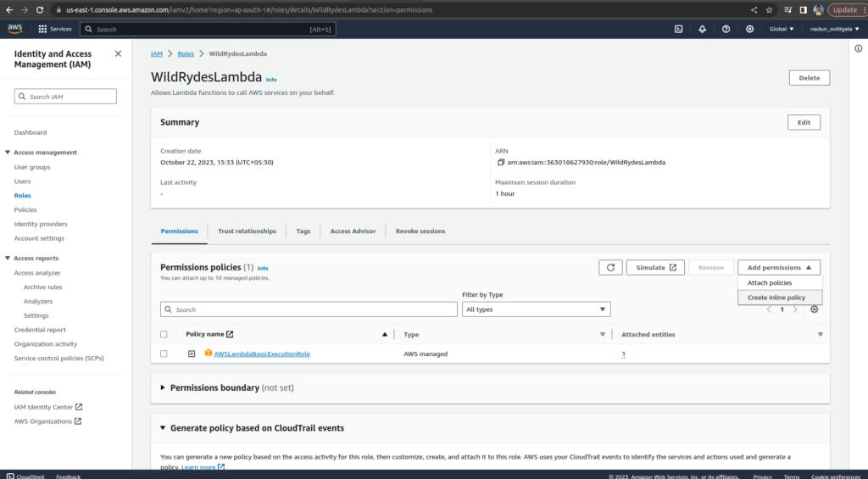Open the Services grid menu
This screenshot has width=868, height=479.
pos(55,29)
